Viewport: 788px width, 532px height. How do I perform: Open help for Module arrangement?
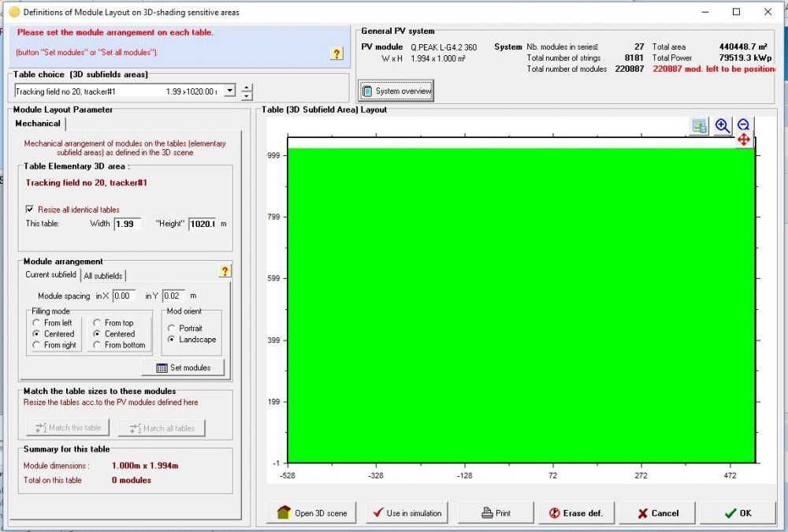coord(225,270)
